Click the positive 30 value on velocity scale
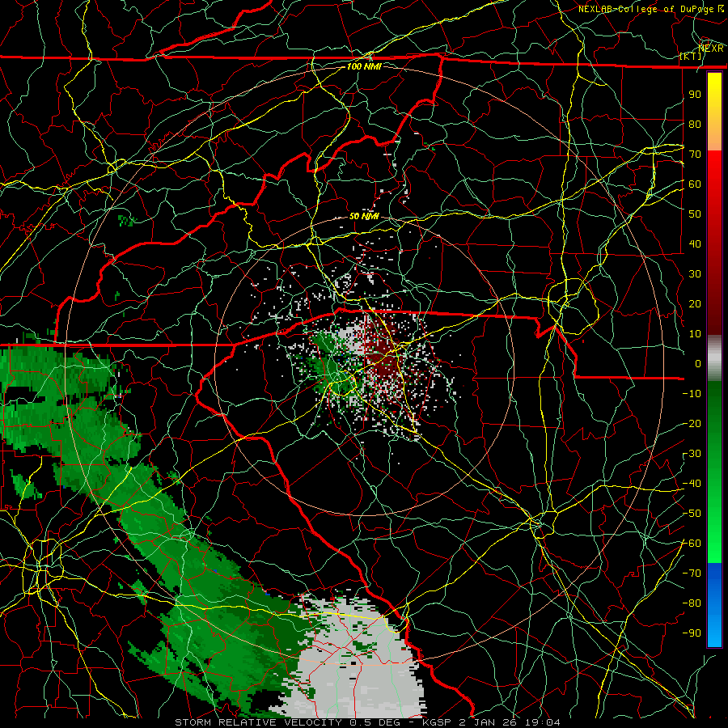 [x=695, y=274]
